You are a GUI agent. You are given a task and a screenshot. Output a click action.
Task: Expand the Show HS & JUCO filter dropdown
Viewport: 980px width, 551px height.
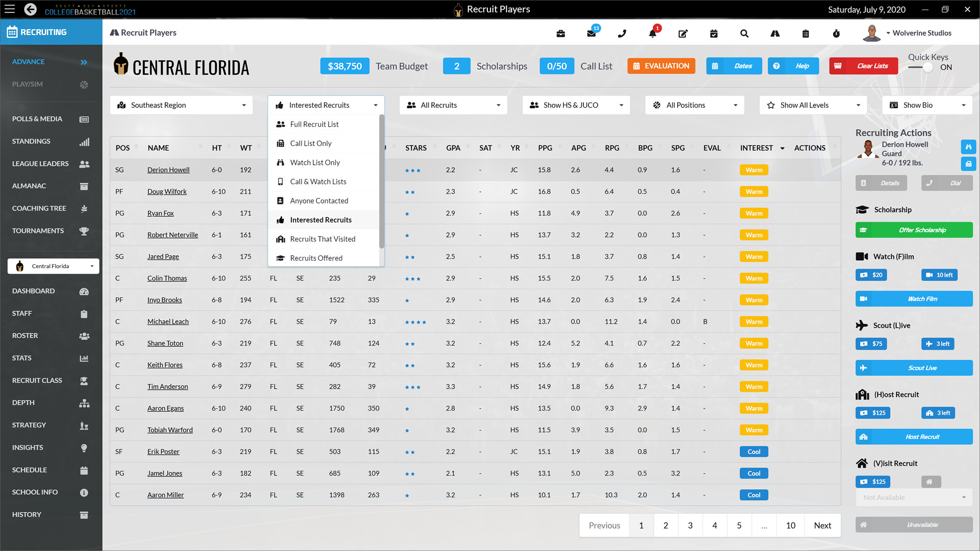(576, 105)
